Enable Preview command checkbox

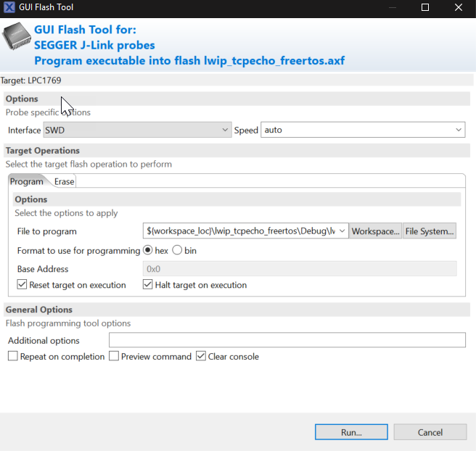(114, 356)
